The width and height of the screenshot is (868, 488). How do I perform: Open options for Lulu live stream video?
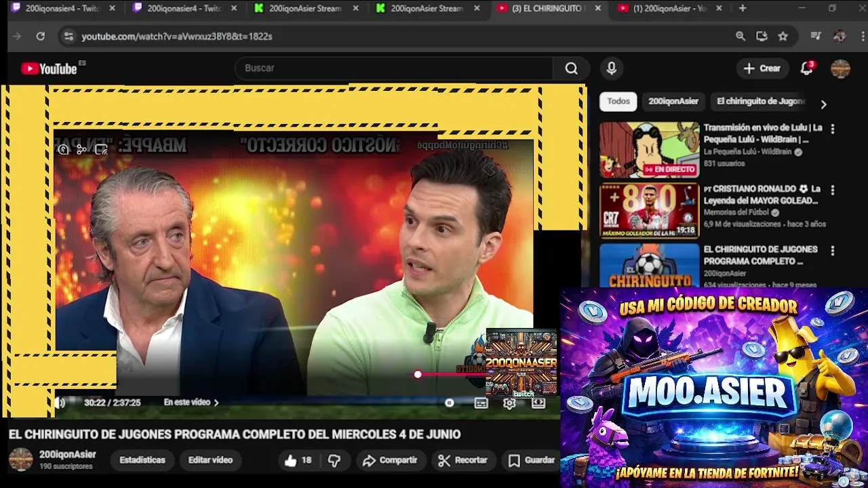click(833, 128)
